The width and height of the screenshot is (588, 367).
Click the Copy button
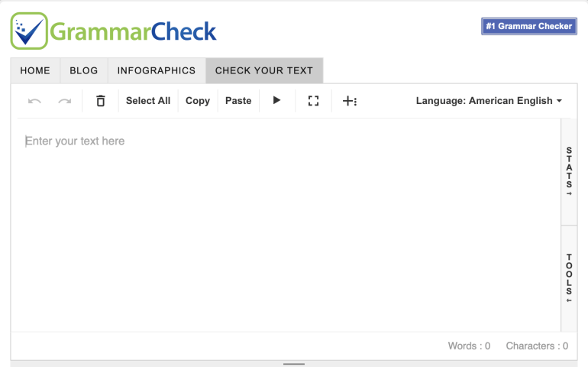click(198, 101)
